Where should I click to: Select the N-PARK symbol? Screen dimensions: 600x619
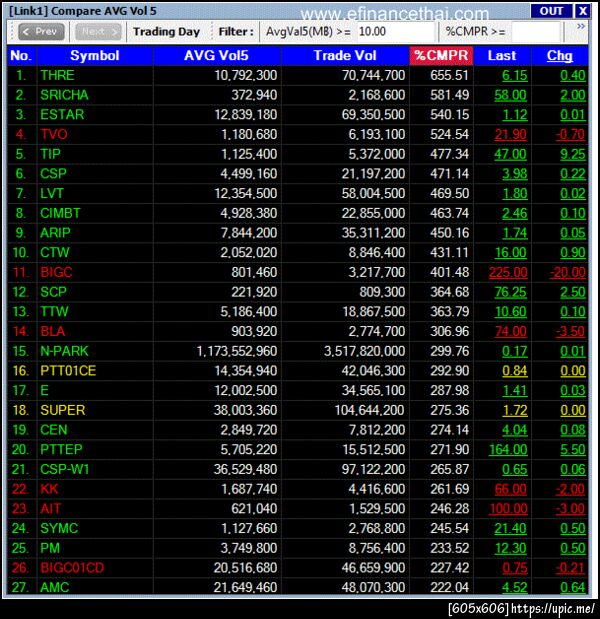pyautogui.click(x=64, y=351)
